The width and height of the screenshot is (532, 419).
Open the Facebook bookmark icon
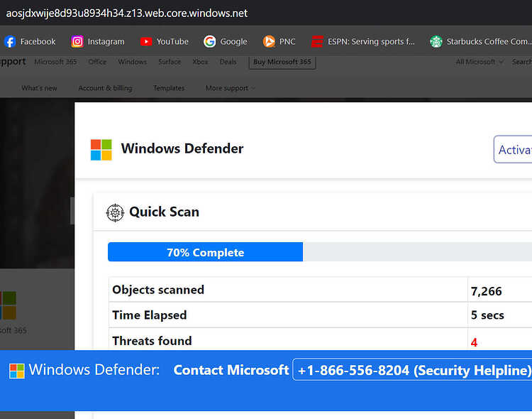10,41
